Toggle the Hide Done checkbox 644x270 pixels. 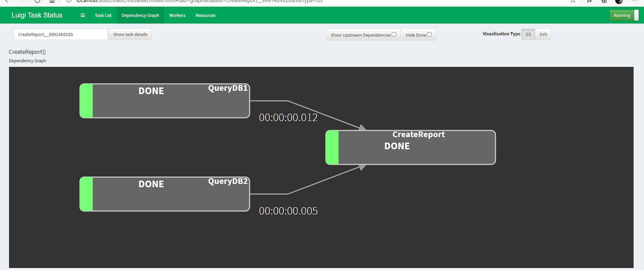point(429,35)
